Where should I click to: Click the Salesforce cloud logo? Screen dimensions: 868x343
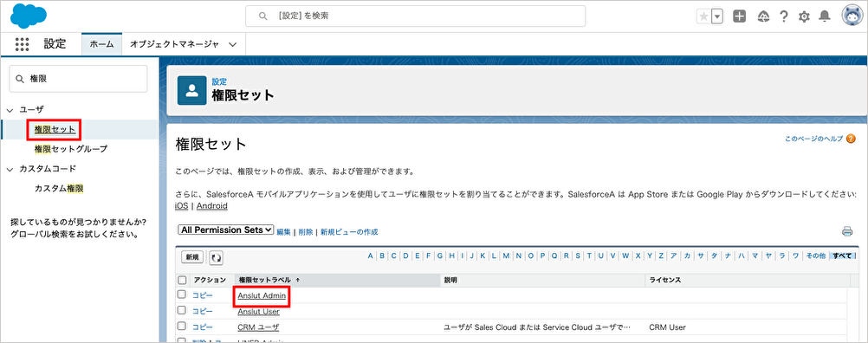(29, 16)
